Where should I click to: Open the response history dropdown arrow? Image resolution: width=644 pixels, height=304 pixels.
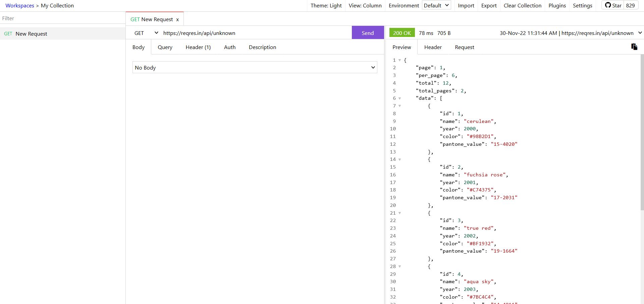[x=640, y=33]
